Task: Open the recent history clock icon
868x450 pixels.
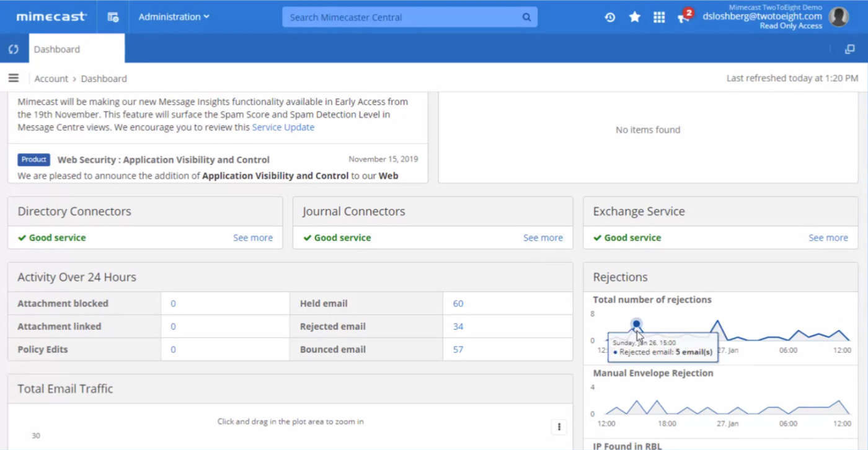Action: coord(610,17)
